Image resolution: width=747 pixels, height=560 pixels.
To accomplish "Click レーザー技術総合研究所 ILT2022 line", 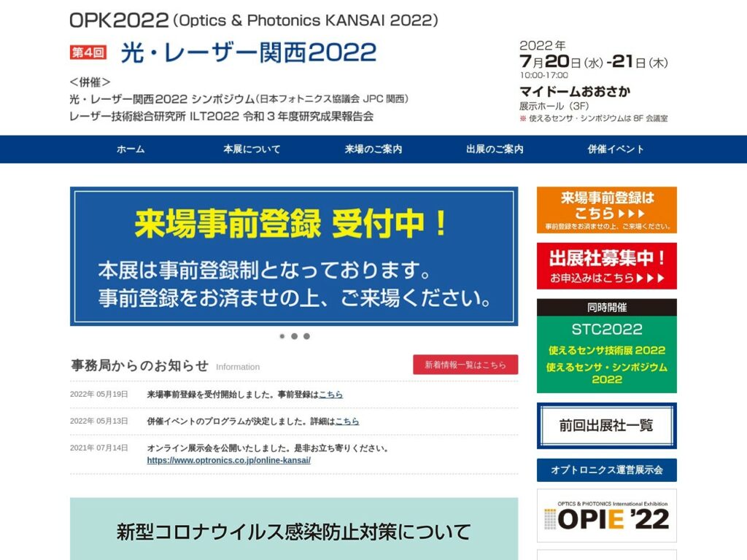I will [x=222, y=117].
